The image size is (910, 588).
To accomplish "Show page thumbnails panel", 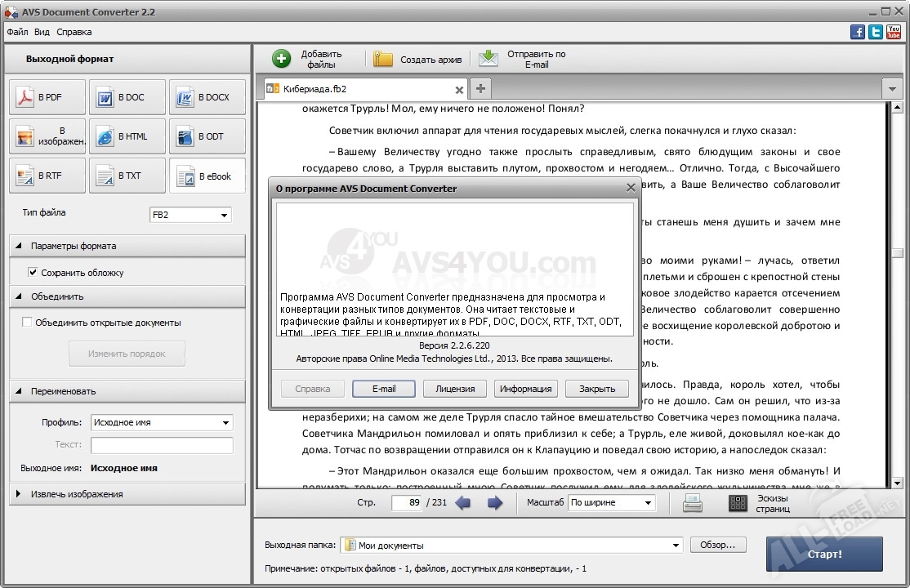I will click(738, 503).
